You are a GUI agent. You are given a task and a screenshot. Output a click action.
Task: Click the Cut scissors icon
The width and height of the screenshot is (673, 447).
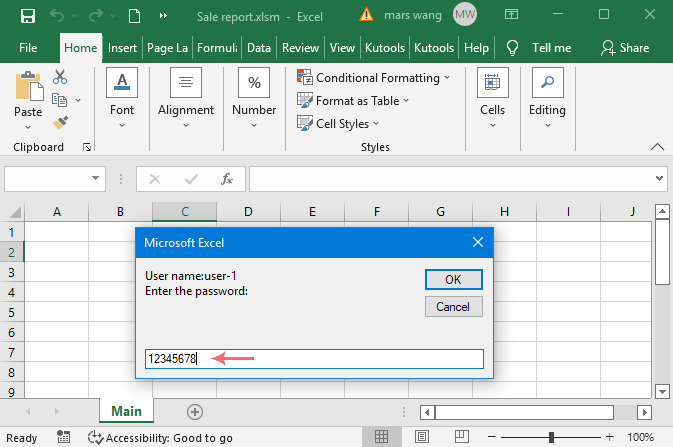pyautogui.click(x=60, y=77)
